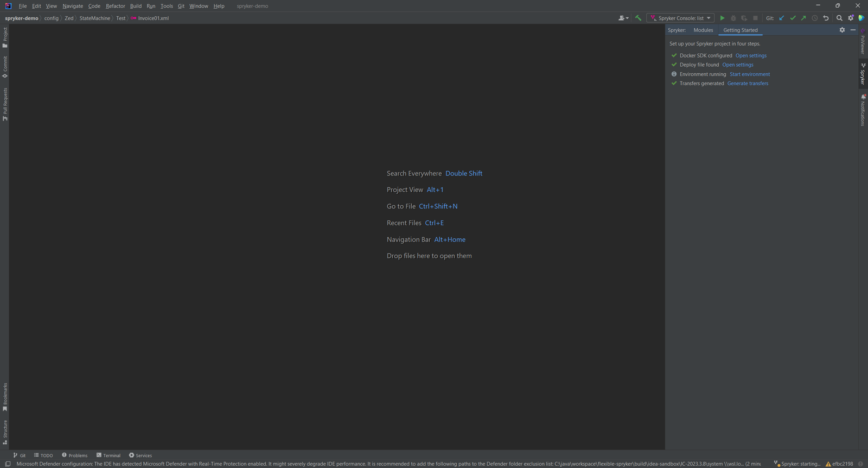The image size is (868, 468).
Task: Click the StateMachine breadcrumb
Action: point(94,18)
